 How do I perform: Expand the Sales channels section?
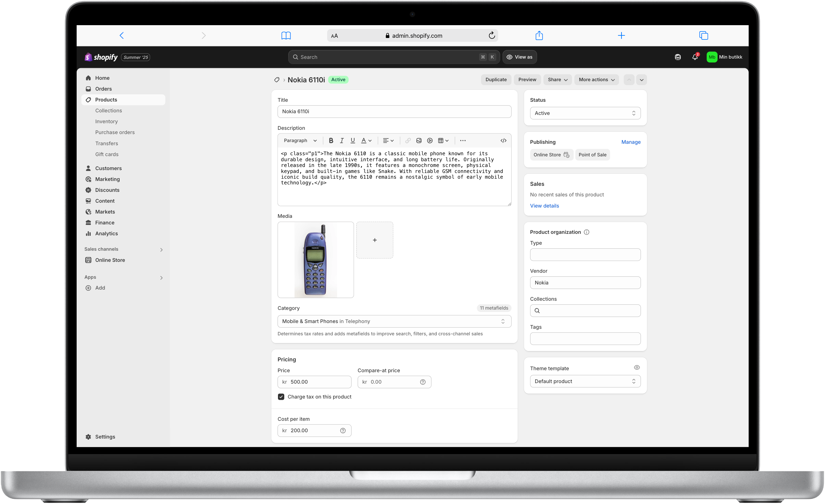[x=161, y=249]
